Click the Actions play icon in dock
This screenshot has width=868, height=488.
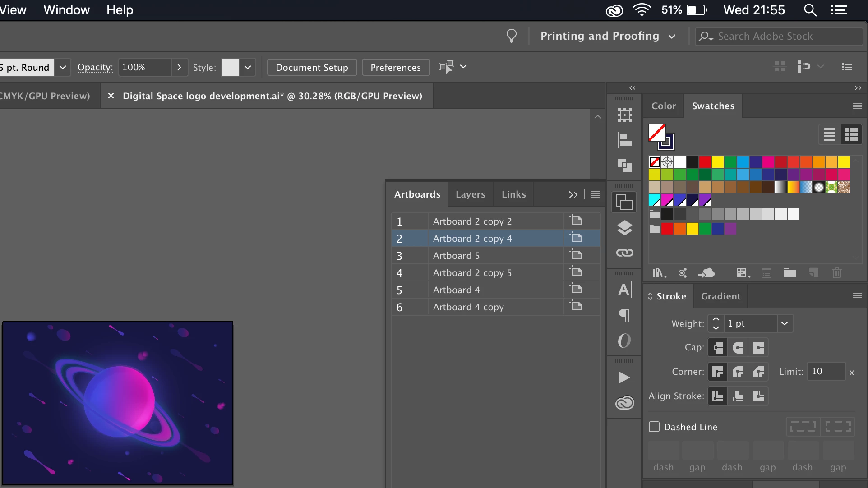coord(624,377)
